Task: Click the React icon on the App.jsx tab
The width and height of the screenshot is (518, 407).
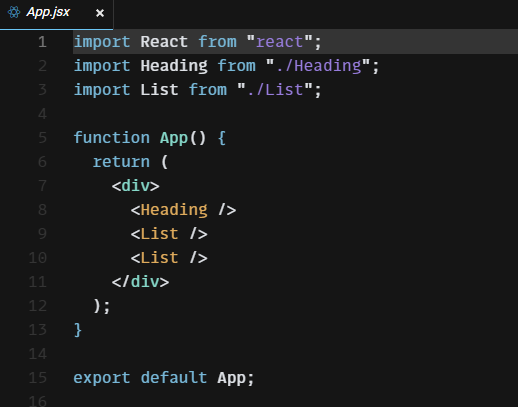Action: pos(14,12)
